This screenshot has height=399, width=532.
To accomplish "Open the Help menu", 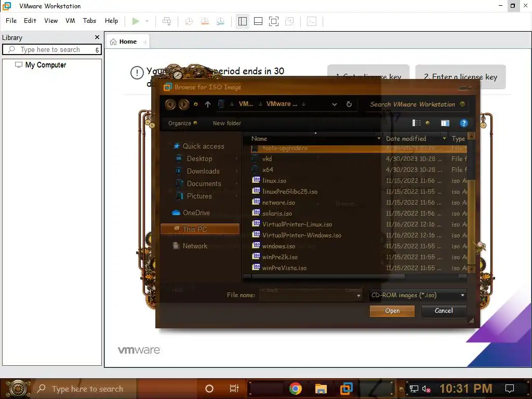I will coord(111,21).
